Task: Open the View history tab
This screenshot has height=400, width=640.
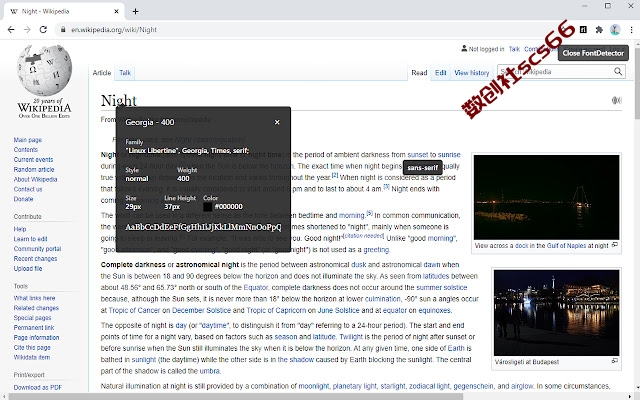Action: (471, 73)
